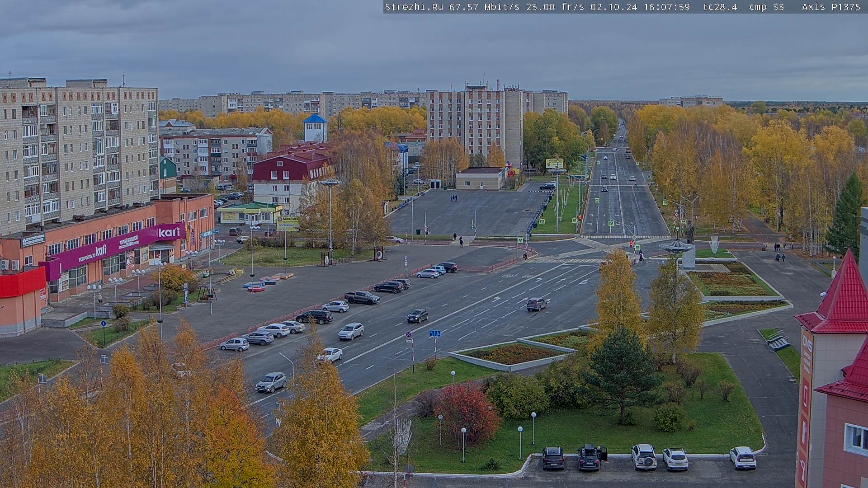
Task: Select the Axis P1375 camera model text
Action: click(831, 7)
